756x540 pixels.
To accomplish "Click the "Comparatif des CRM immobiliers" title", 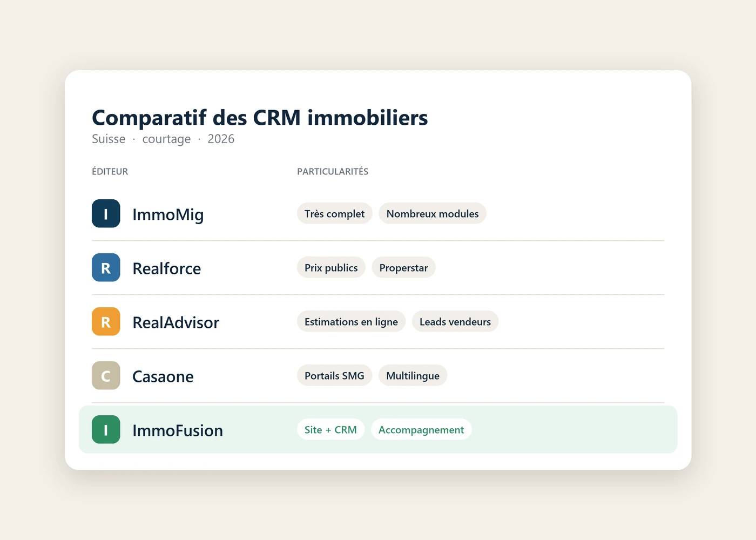I will coord(260,118).
